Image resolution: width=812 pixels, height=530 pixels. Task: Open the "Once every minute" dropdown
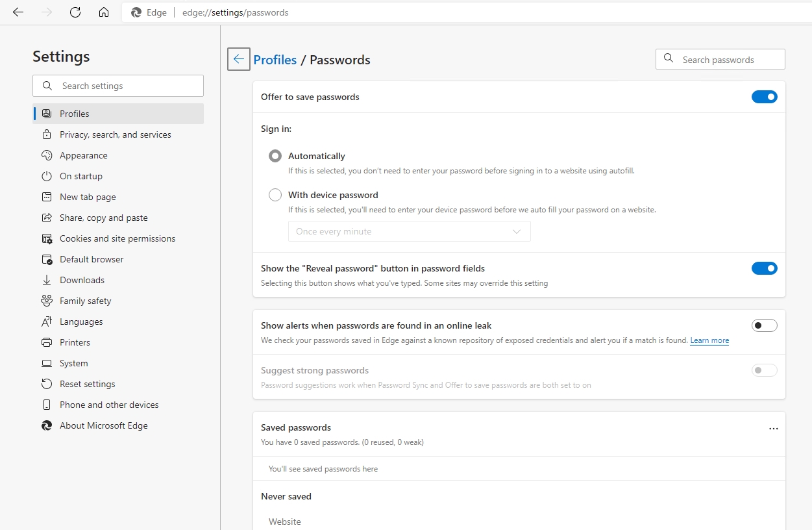409,231
